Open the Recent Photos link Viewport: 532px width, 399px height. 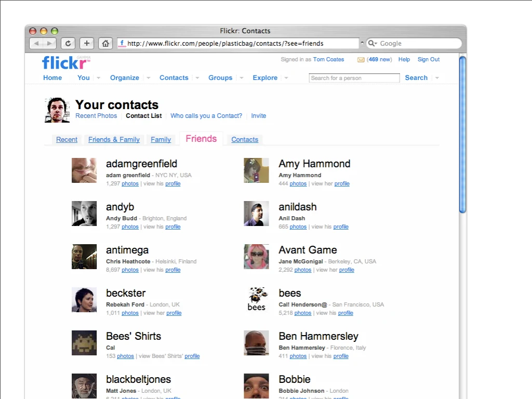96,116
